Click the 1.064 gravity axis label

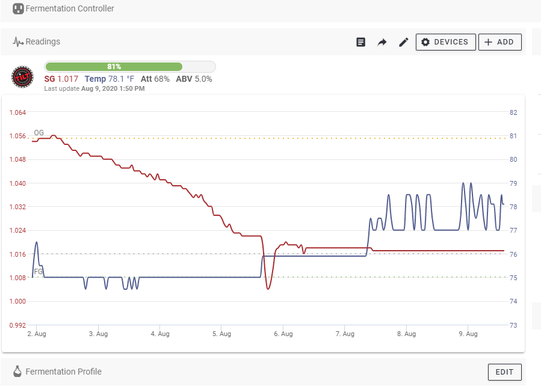click(x=17, y=112)
